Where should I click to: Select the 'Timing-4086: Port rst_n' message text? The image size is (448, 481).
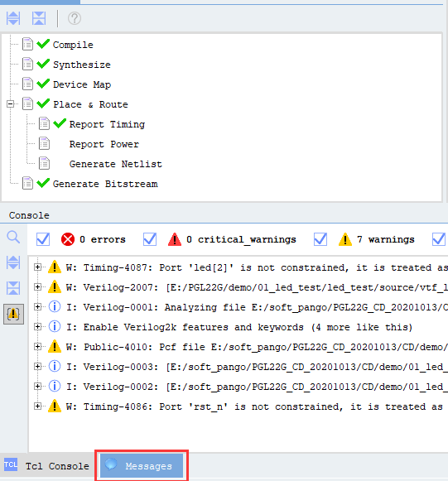254,406
